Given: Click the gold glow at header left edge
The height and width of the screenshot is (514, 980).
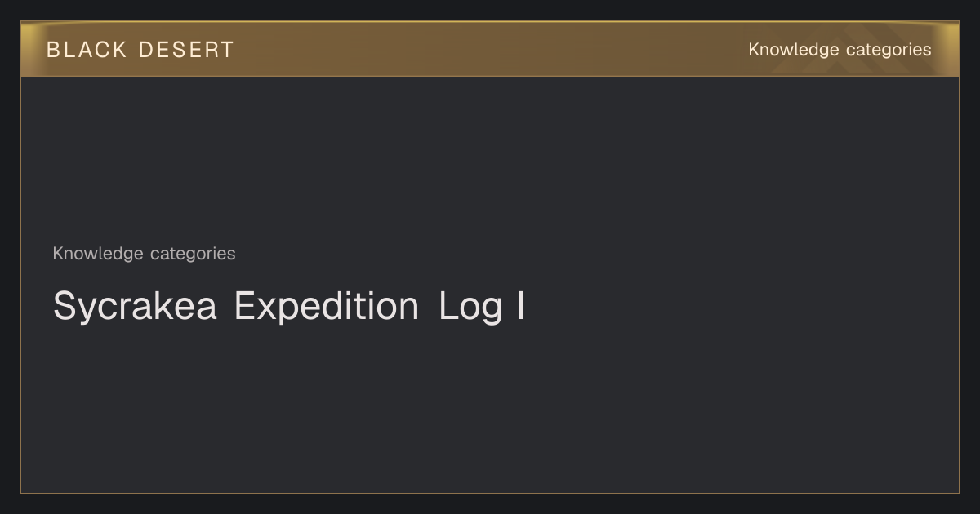Looking at the screenshot, I should click(33, 49).
